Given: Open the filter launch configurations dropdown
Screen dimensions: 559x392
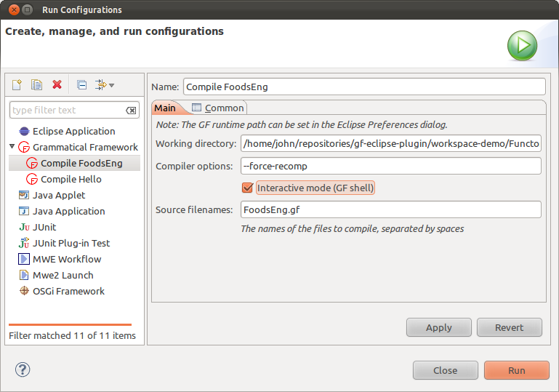Looking at the screenshot, I should tap(105, 85).
